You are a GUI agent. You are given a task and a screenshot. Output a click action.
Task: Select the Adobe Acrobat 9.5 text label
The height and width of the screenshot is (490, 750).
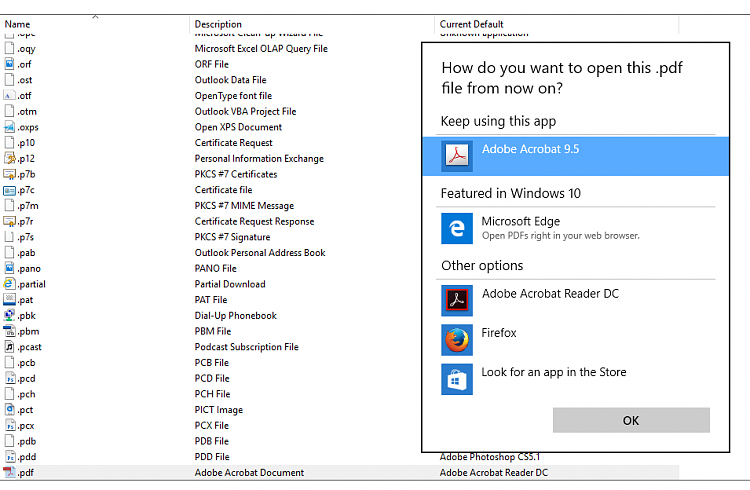pos(530,149)
